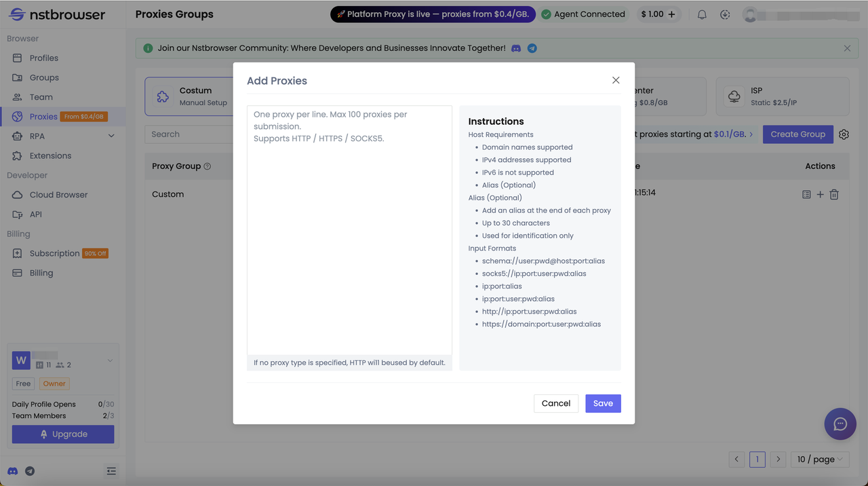Open notifications from the bell icon

tap(702, 14)
